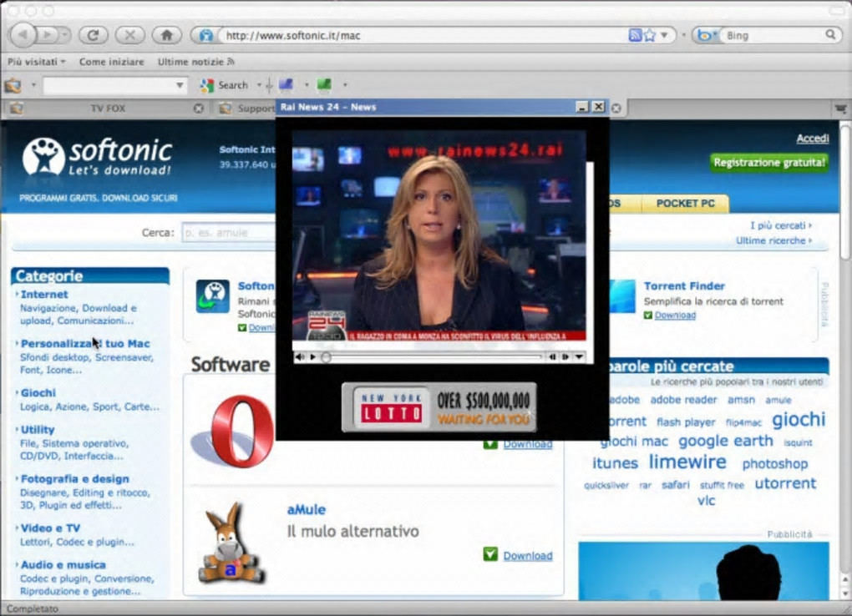The height and width of the screenshot is (616, 852).
Task: Close the TV FOX tab
Action: (x=199, y=109)
